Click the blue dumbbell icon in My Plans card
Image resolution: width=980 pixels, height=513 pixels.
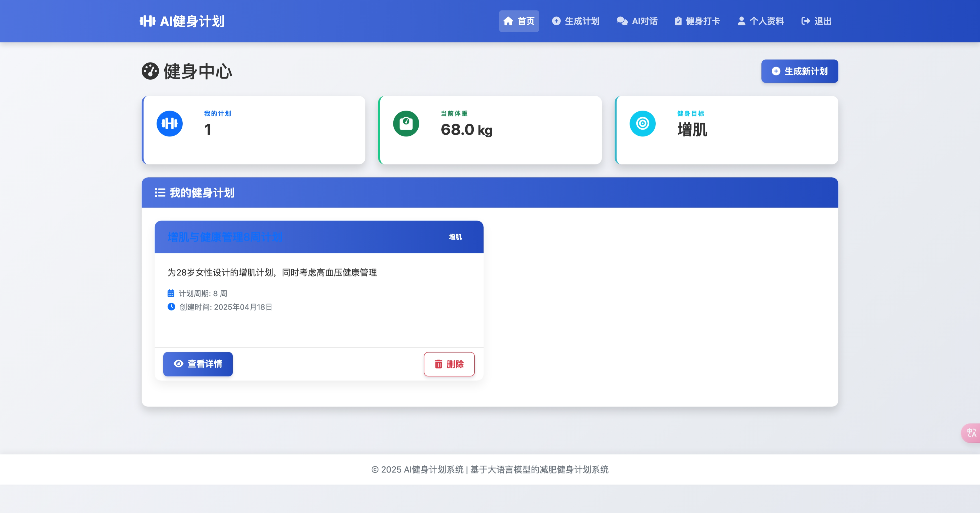tap(170, 124)
